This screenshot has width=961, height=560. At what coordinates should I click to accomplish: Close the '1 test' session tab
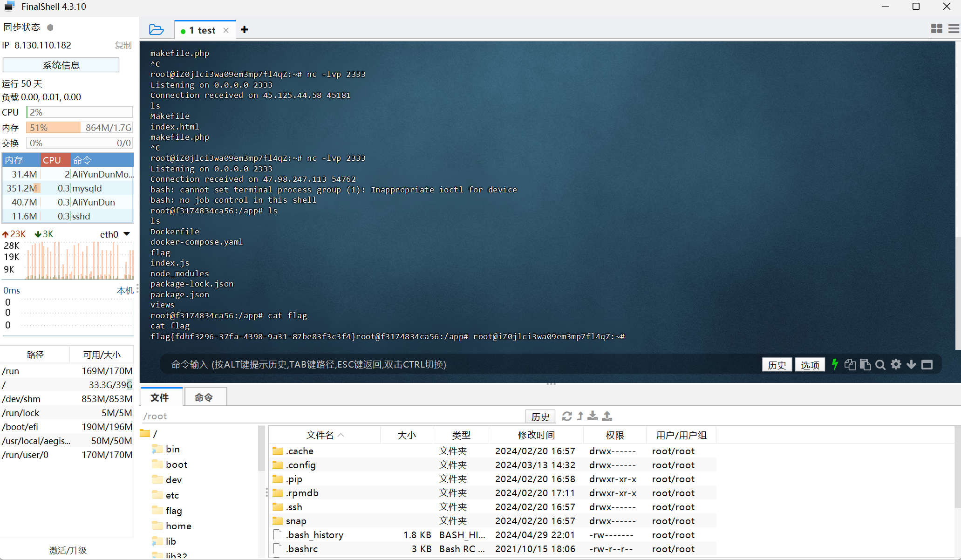click(226, 30)
